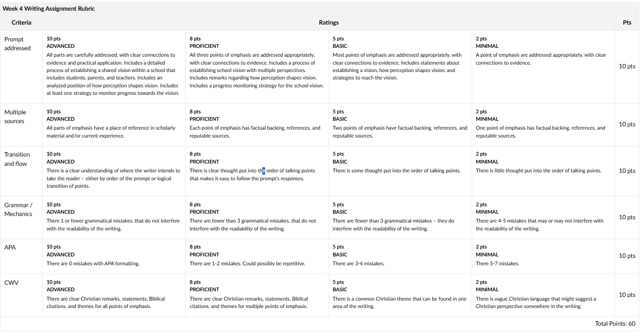Select the Basic rating for Multiple sources
Viewport: 644px width, 334px height.
tap(400, 124)
